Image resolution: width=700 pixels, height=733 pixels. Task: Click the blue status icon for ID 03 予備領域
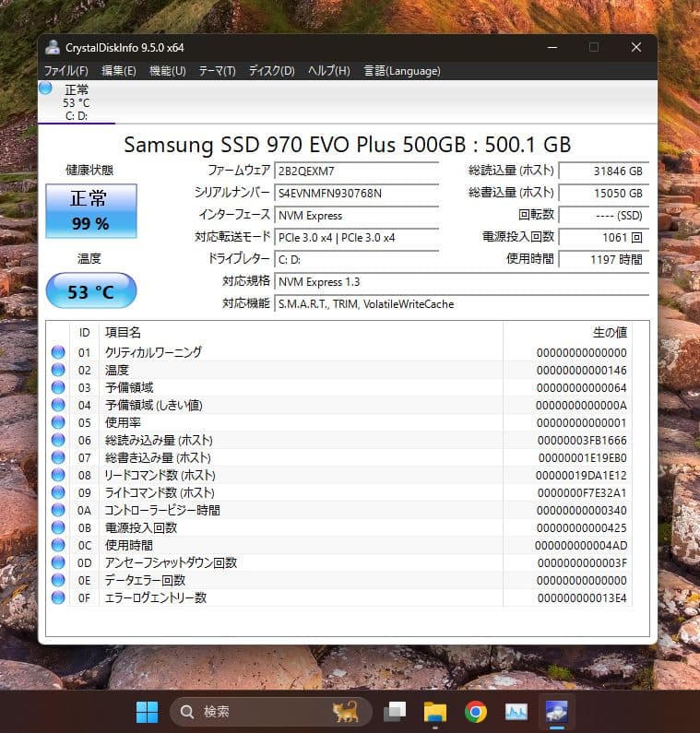click(x=58, y=387)
